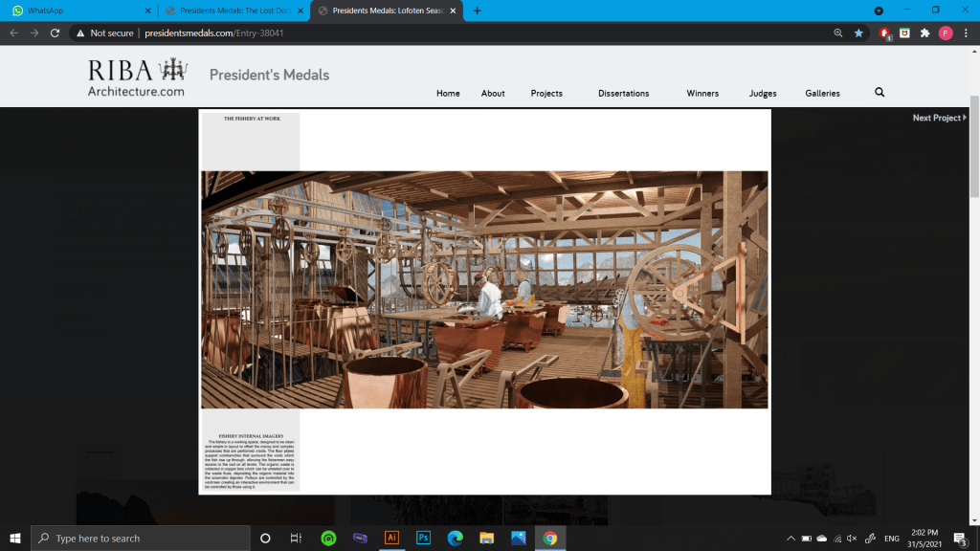Go to the Winners page
The image size is (980, 551).
click(x=702, y=94)
